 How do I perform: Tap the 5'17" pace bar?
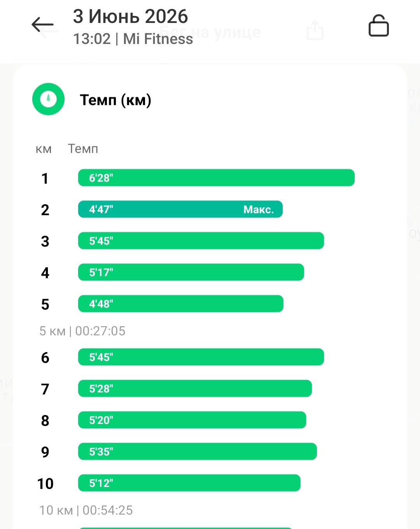(x=191, y=272)
